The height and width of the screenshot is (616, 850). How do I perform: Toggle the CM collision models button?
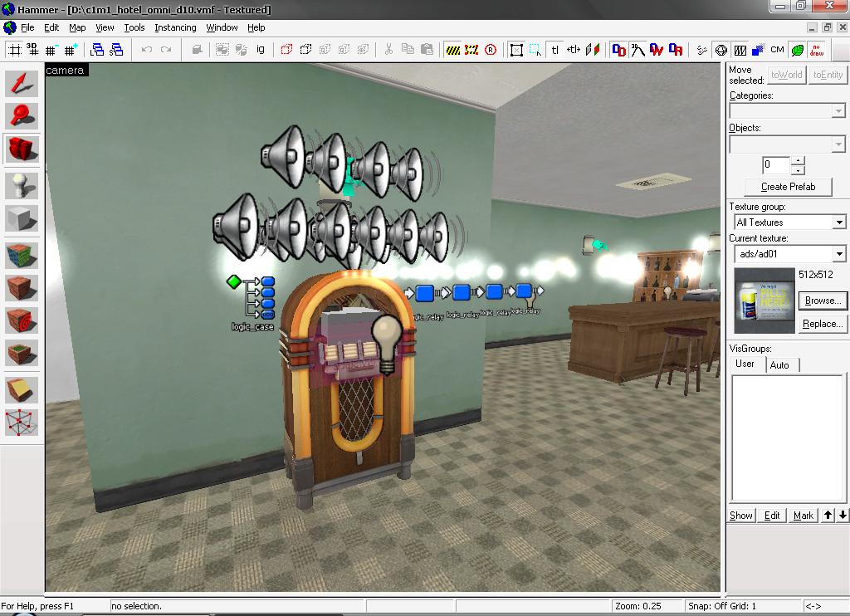[777, 50]
